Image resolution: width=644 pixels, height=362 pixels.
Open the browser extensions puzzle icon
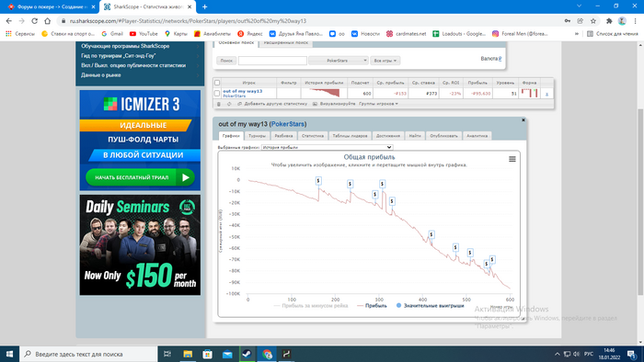[609, 21]
